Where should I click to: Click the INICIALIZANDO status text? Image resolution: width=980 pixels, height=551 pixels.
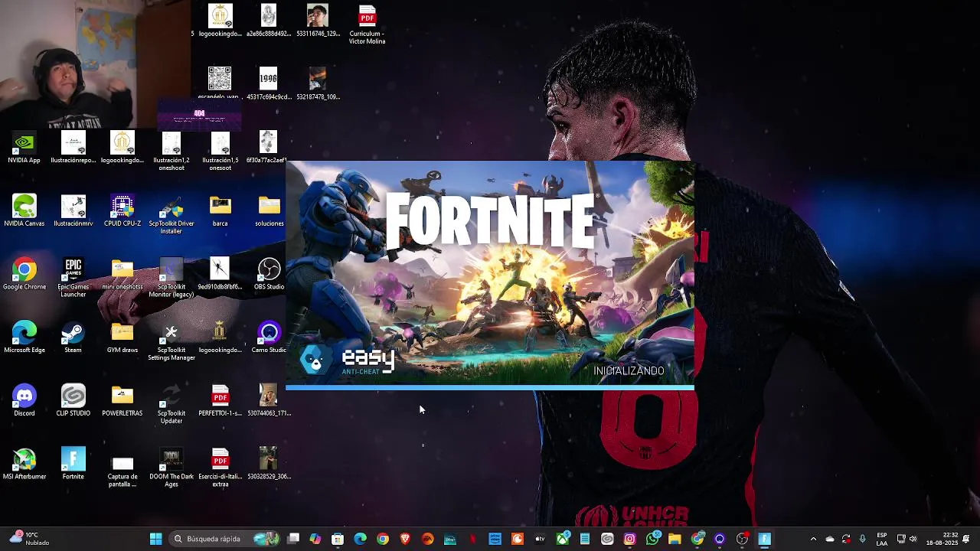click(x=629, y=370)
